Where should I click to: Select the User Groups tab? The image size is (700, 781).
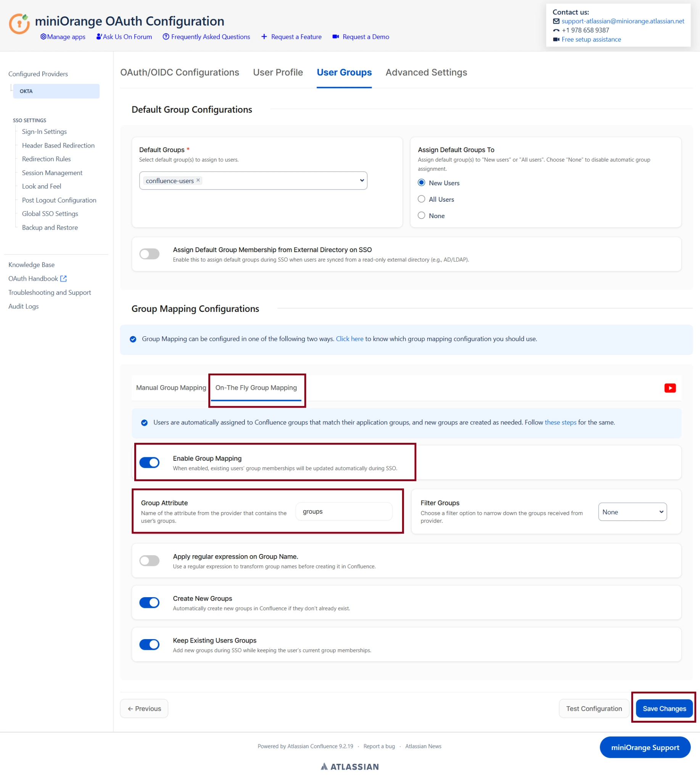344,72
